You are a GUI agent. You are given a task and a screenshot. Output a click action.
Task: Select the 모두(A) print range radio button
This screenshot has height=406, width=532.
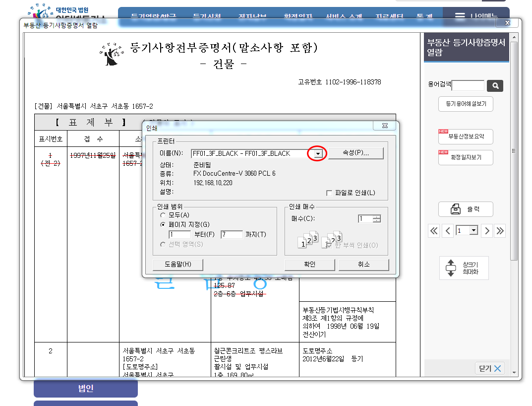163,215
